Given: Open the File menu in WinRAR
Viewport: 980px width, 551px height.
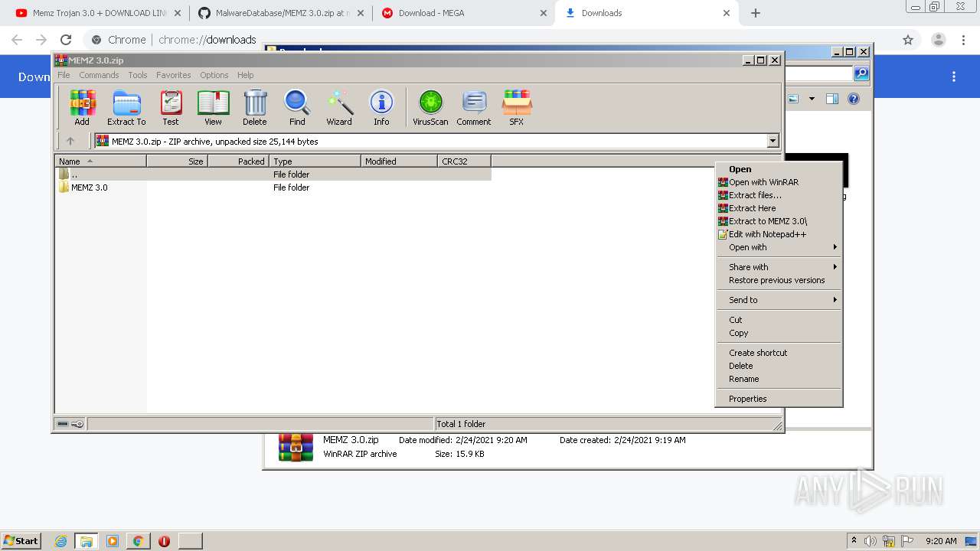Looking at the screenshot, I should coord(64,75).
